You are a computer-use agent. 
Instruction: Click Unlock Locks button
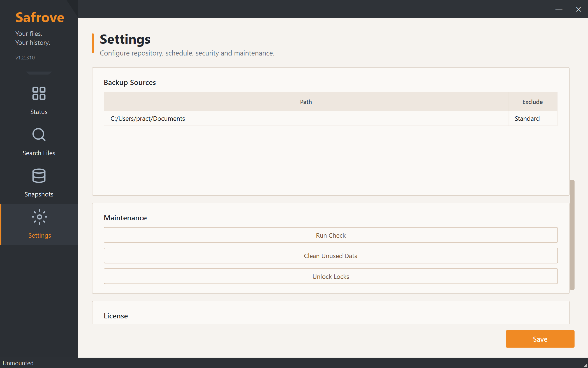[331, 276]
